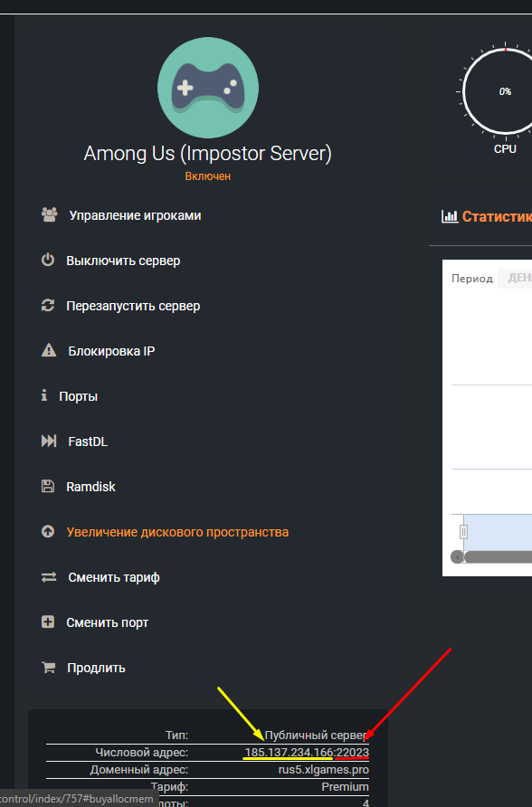
Task: Click the bar chart statistics icon
Action: point(450,216)
